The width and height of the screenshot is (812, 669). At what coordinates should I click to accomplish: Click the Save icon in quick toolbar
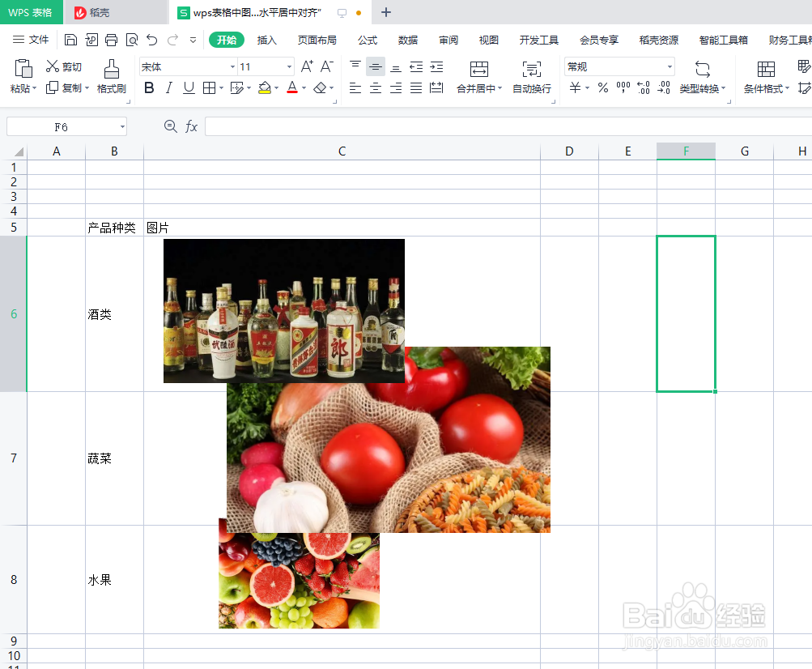[71, 40]
